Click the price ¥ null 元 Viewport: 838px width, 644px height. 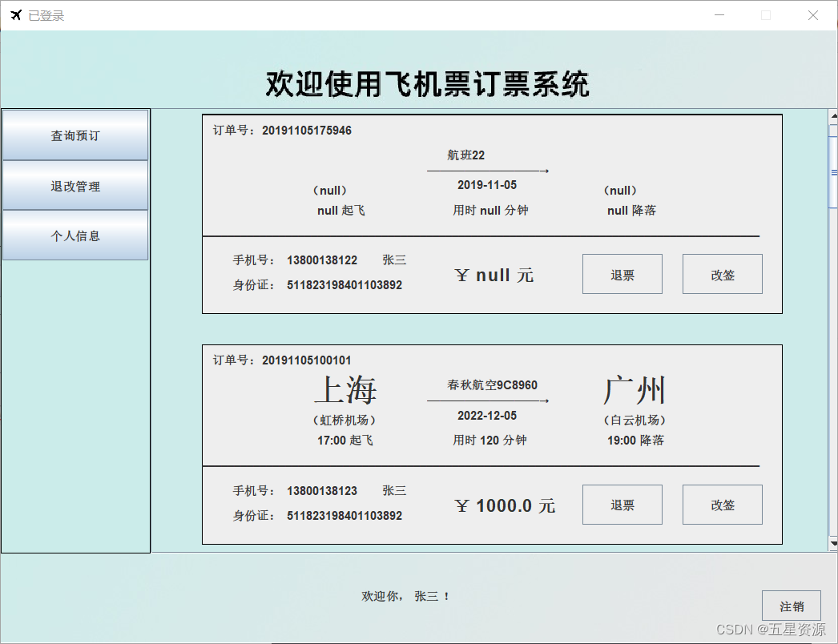[494, 276]
